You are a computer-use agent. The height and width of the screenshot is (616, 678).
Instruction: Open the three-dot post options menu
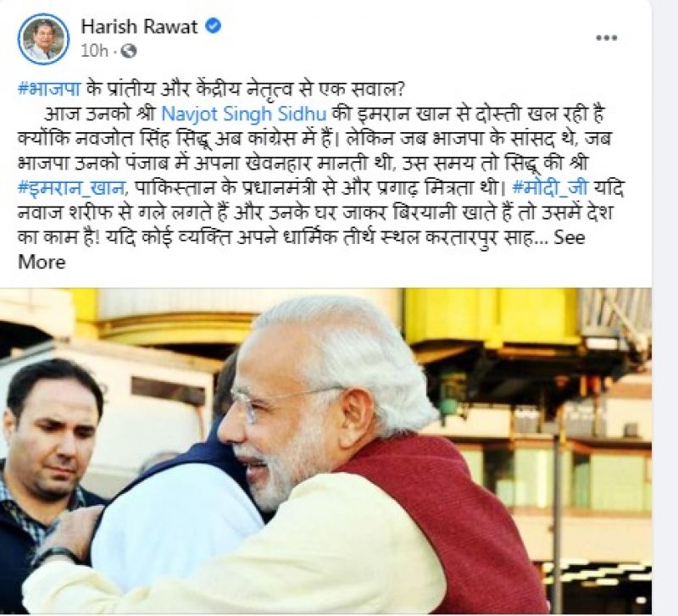coord(606,37)
